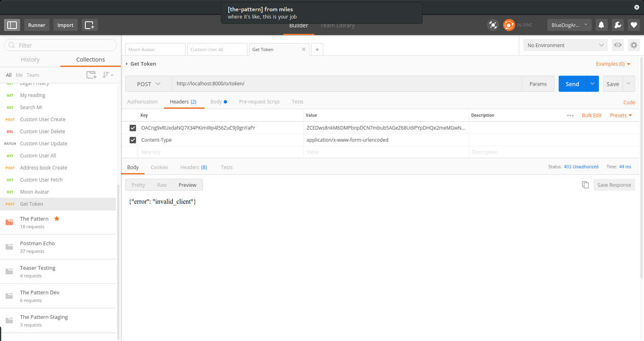Expand the Get Token request description triangle
This screenshot has height=341, width=644.
click(x=127, y=64)
